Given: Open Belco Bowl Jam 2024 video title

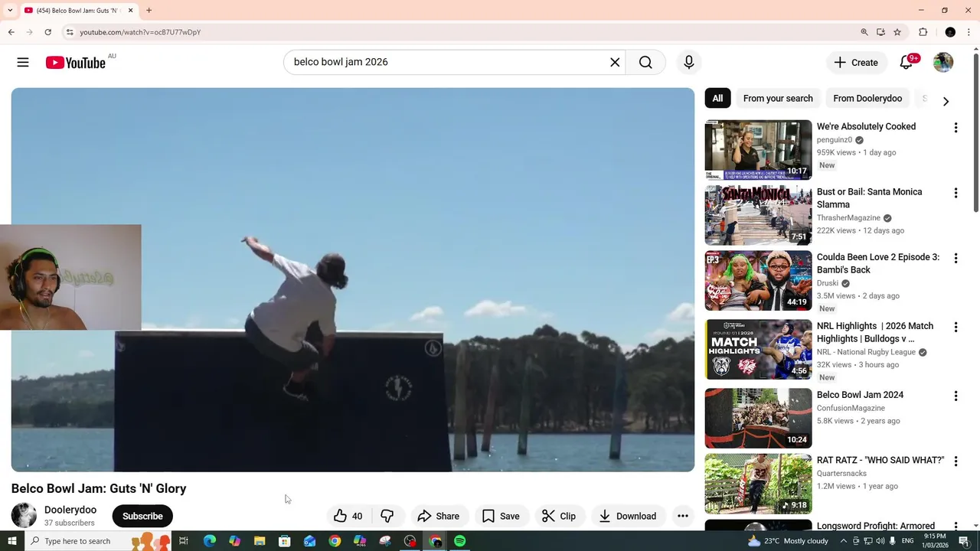Looking at the screenshot, I should pos(860,395).
